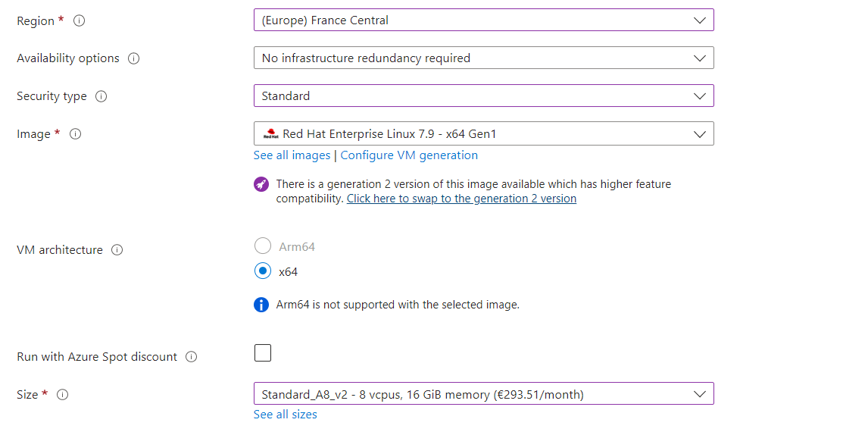Viewport: 868px width, 432px height.
Task: Click the blue Arm64 not supported info icon
Action: [261, 305]
